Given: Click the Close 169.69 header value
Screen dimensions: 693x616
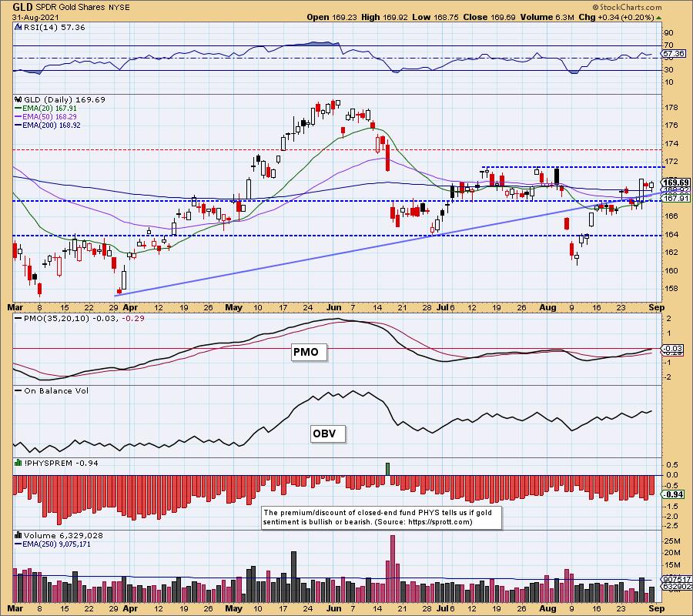Looking at the screenshot, I should (x=489, y=17).
